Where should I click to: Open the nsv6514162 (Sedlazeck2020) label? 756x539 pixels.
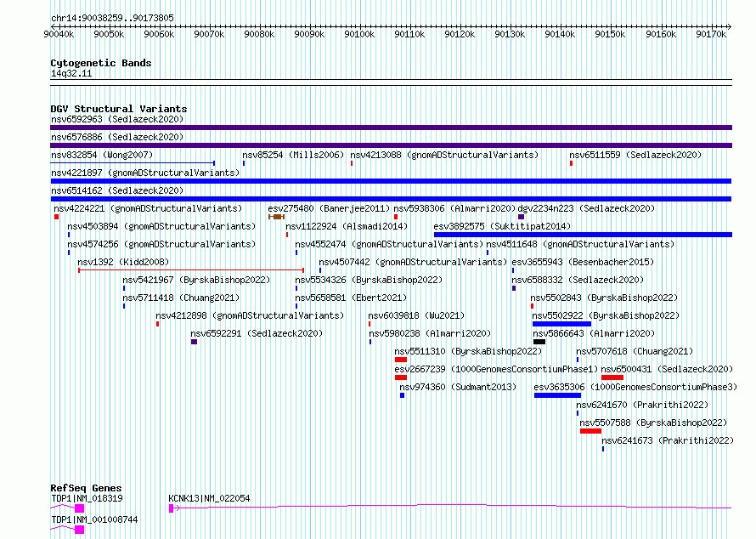click(x=117, y=190)
